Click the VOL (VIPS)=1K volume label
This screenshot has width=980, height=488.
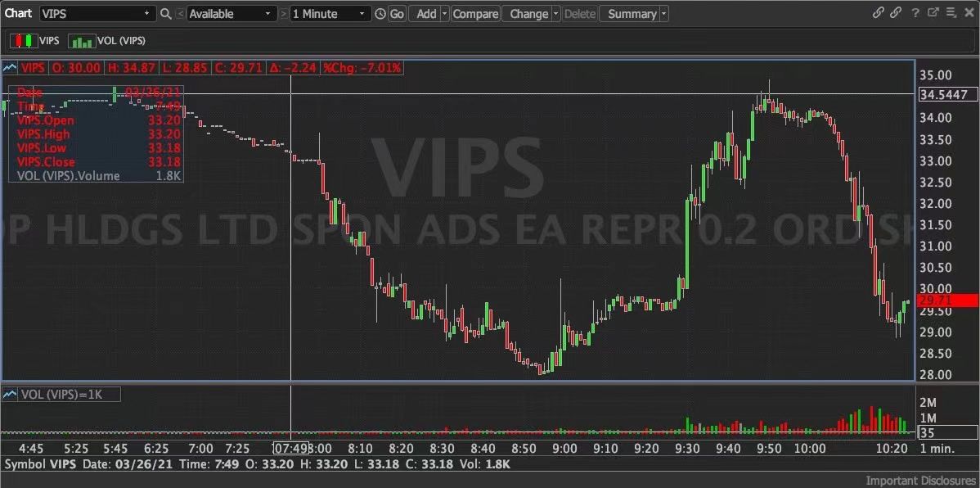[x=70, y=394]
